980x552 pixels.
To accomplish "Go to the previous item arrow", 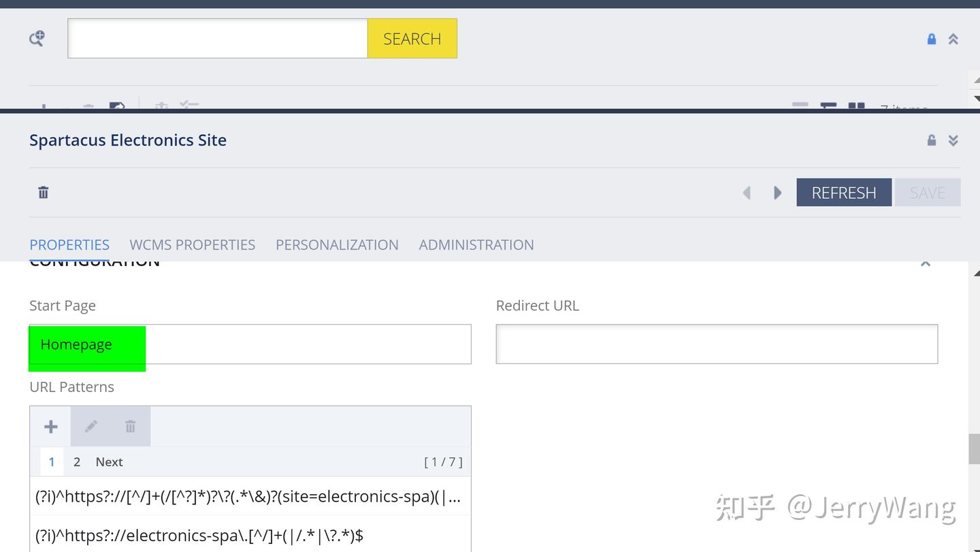I will 747,193.
